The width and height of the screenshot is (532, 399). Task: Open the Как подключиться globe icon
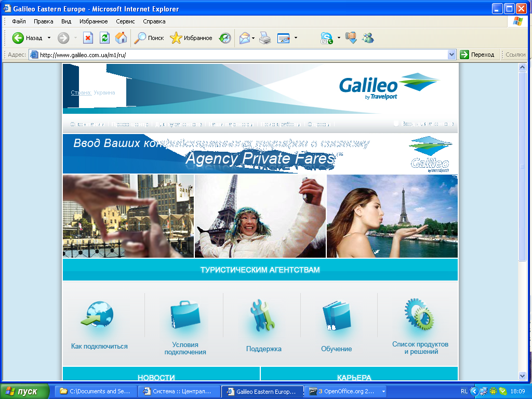click(98, 314)
